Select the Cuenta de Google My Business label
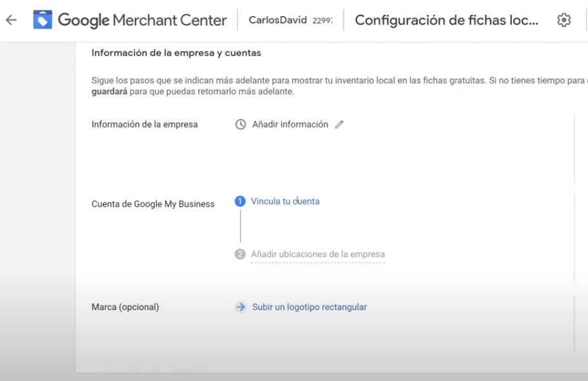 pos(153,204)
